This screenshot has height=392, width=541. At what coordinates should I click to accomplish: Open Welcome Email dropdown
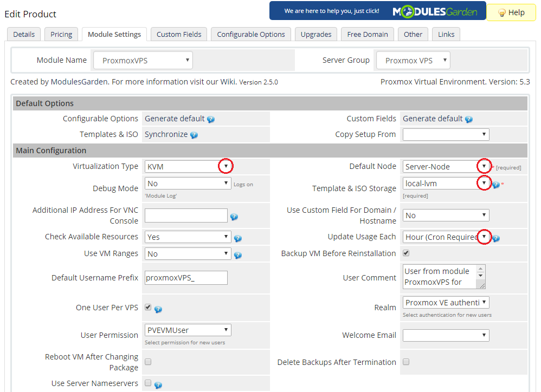[446, 335]
